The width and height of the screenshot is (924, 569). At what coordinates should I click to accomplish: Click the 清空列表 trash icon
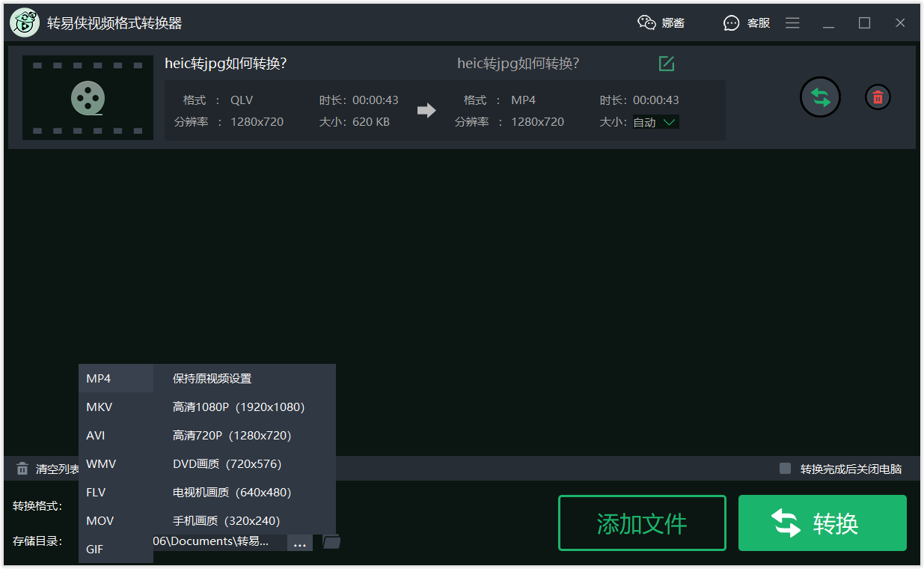(x=22, y=469)
